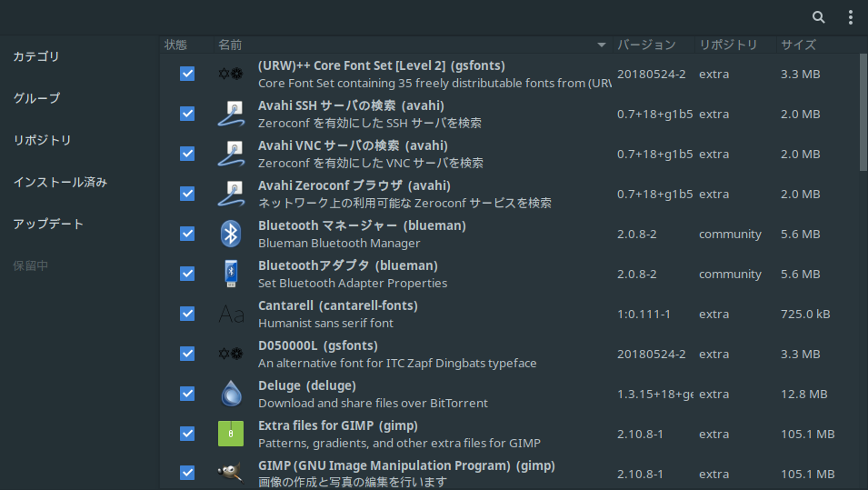Select the GIMP (GNU Image Manipulation Program) name
Viewport: 868px width, 490px height.
pos(406,465)
